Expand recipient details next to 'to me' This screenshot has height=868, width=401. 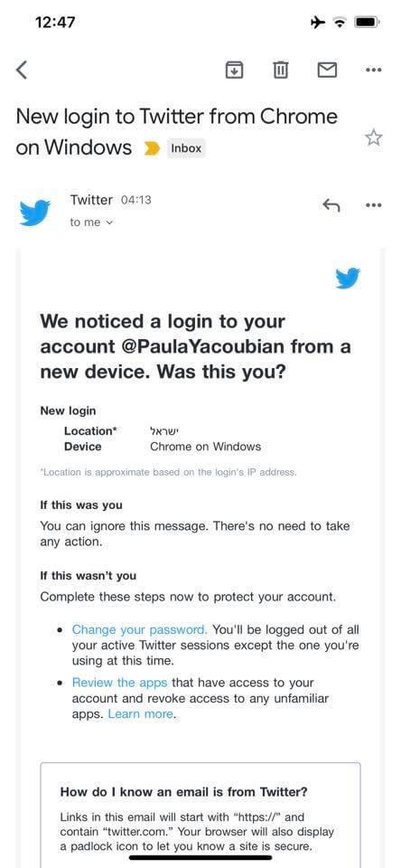(109, 222)
